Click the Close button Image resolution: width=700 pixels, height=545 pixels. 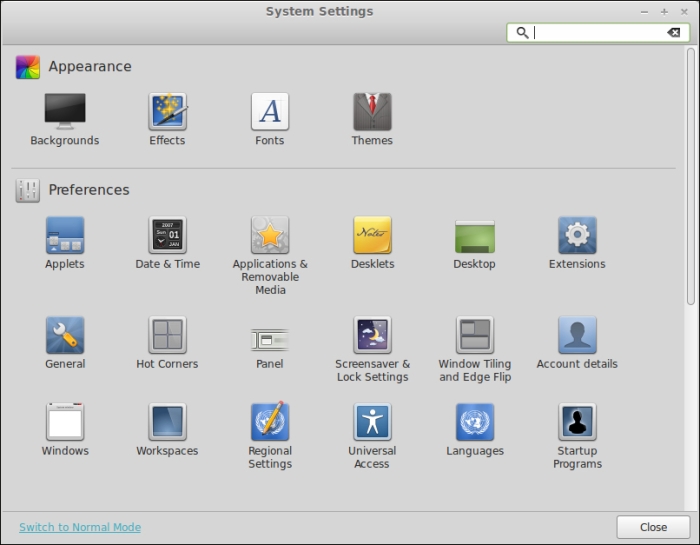(x=653, y=527)
